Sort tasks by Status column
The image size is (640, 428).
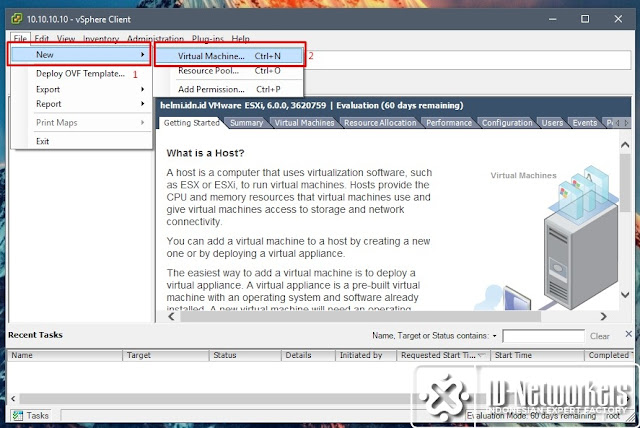pyautogui.click(x=245, y=355)
